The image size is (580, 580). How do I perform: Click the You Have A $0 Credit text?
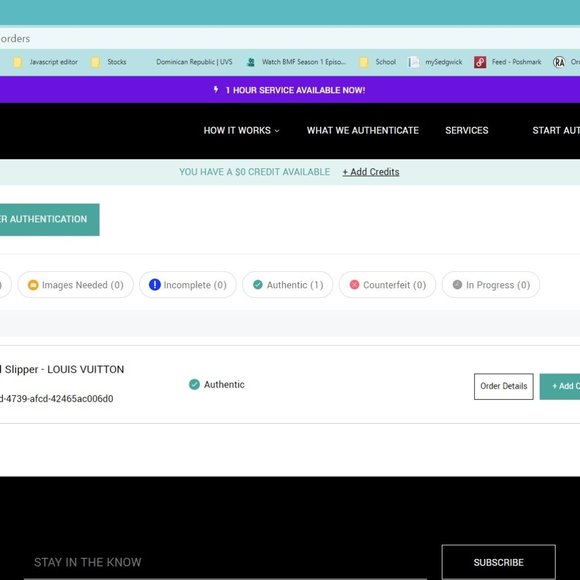click(x=254, y=172)
